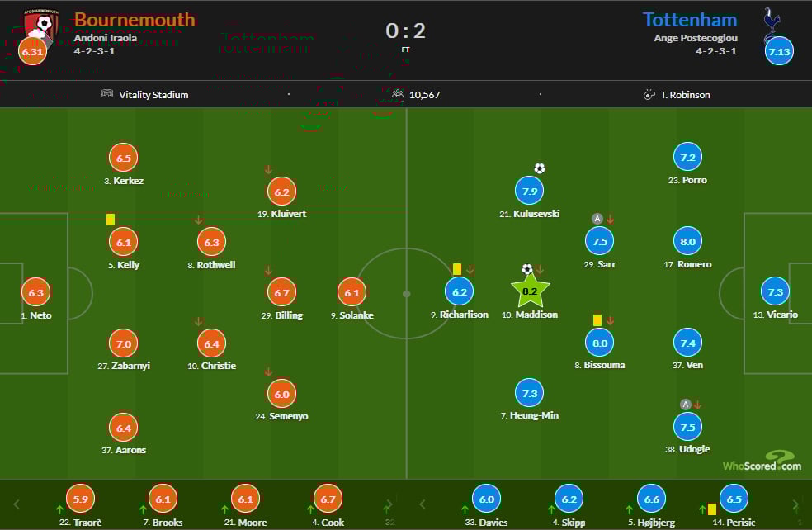The height and width of the screenshot is (530, 812).
Task: Click Bournemouth's orange 6.31 team rating
Action: (x=32, y=51)
